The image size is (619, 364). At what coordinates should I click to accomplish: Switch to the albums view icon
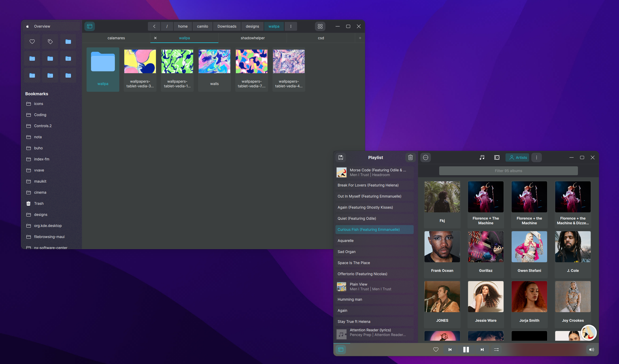497,157
